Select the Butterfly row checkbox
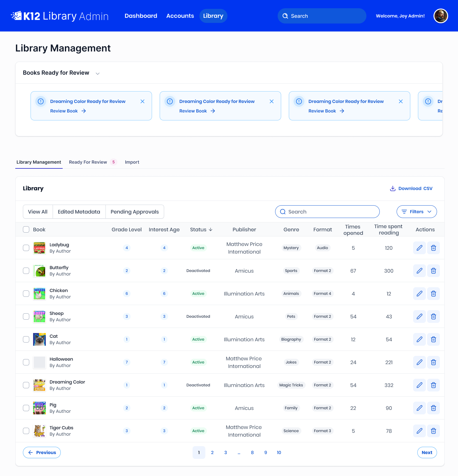 tap(26, 271)
